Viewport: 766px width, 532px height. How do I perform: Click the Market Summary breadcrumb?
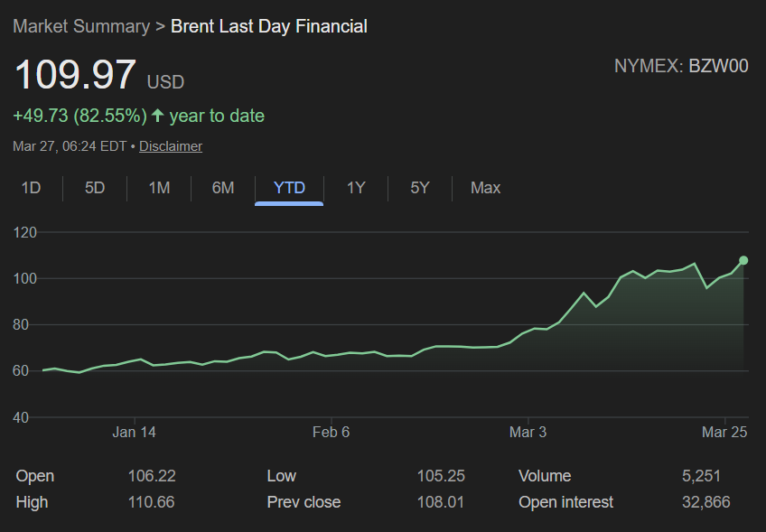pyautogui.click(x=81, y=26)
